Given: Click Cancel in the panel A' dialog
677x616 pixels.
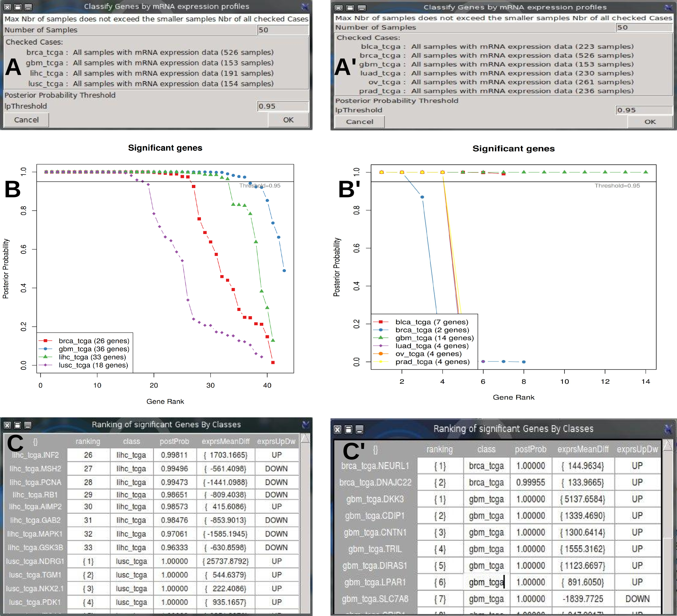Looking at the screenshot, I should pyautogui.click(x=359, y=122).
